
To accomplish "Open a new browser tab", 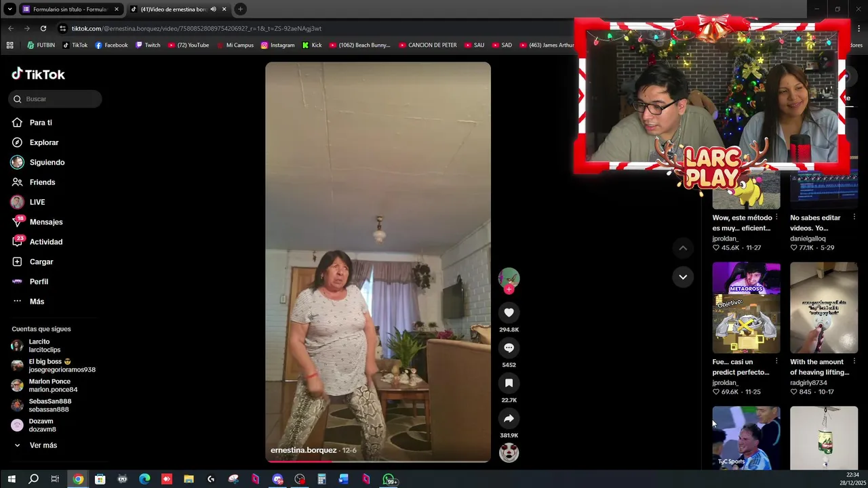I will (240, 9).
